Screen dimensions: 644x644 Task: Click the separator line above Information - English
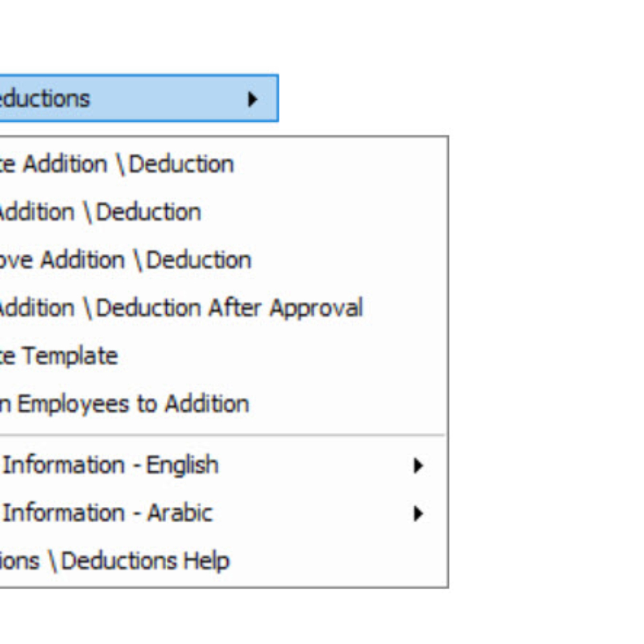coord(223,435)
